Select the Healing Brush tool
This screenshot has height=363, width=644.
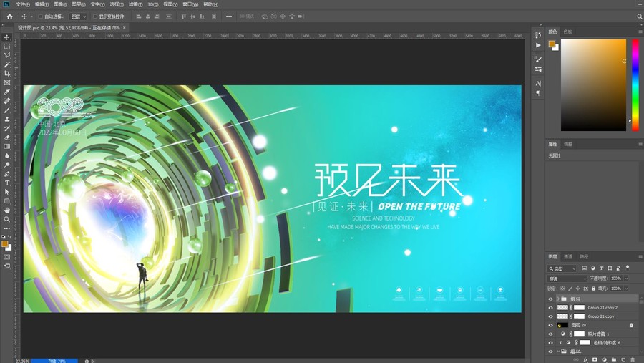(7, 101)
